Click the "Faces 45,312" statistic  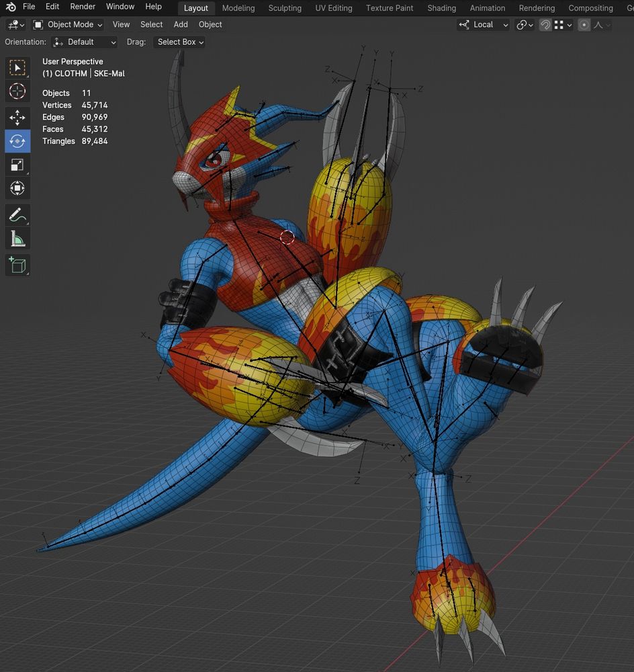75,129
